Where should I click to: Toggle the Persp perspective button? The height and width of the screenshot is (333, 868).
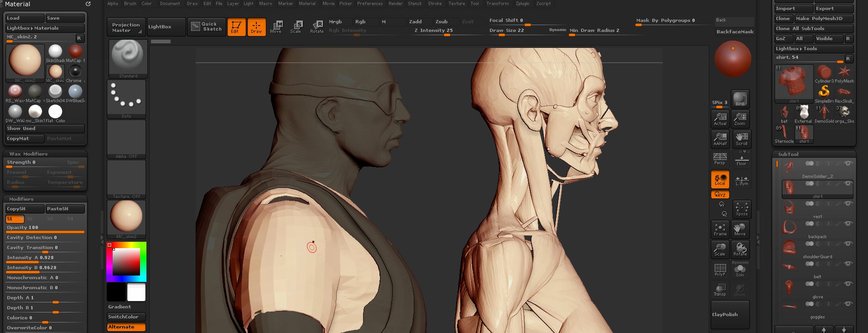(x=720, y=159)
